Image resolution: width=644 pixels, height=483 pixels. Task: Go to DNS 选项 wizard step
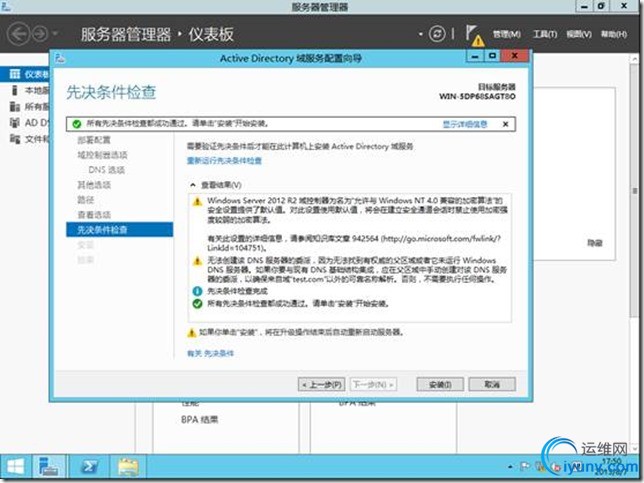tap(106, 170)
